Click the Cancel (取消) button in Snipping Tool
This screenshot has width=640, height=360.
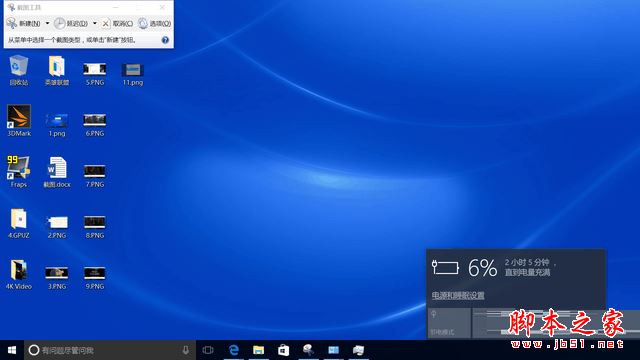pos(117,24)
